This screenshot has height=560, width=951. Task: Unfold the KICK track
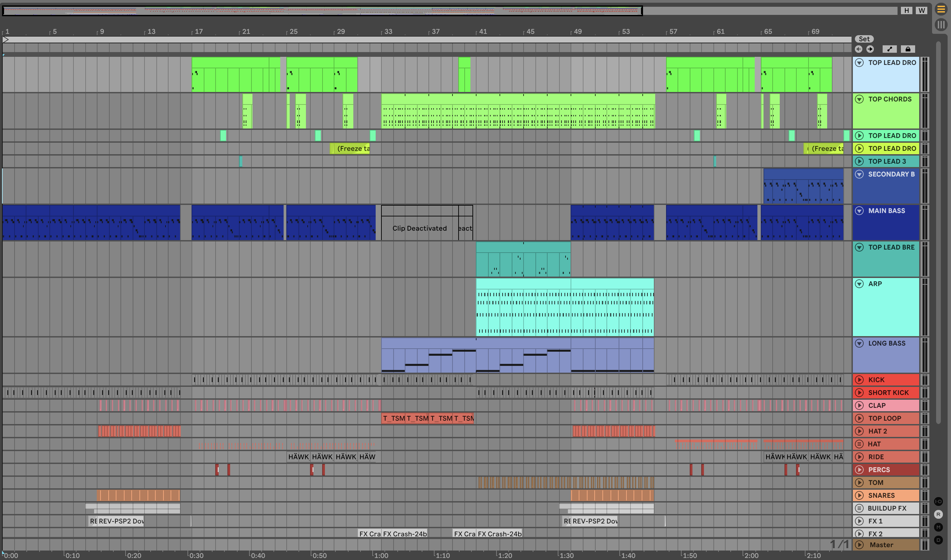tap(859, 380)
